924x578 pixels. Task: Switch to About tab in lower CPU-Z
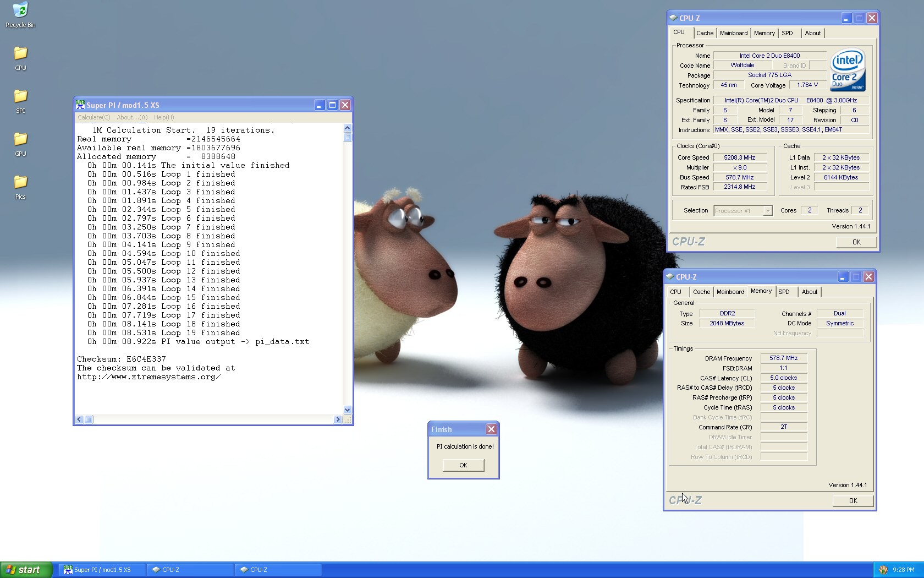(x=810, y=292)
